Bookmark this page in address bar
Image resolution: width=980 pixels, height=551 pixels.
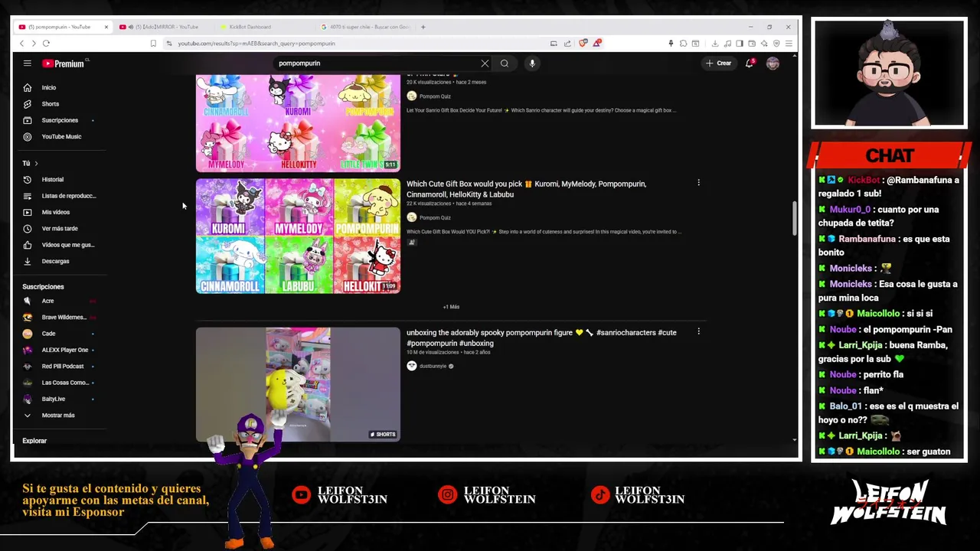(153, 44)
